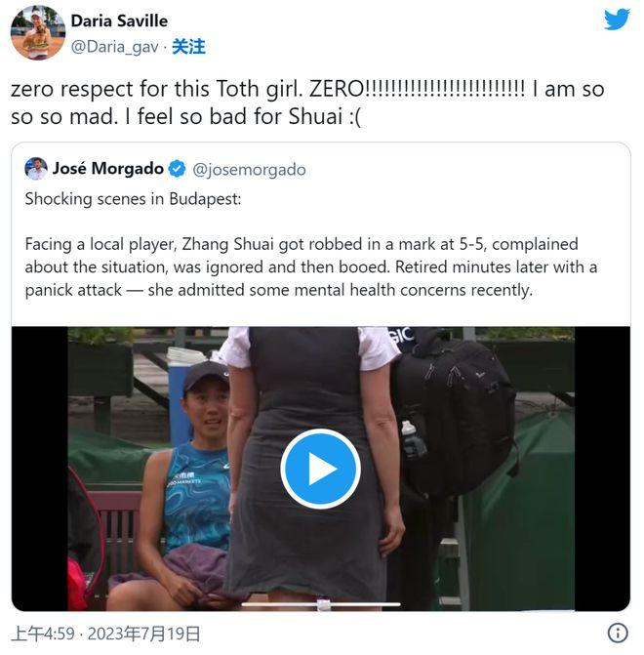Click the Twitter bird logo
This screenshot has width=644, height=655.
tap(617, 20)
